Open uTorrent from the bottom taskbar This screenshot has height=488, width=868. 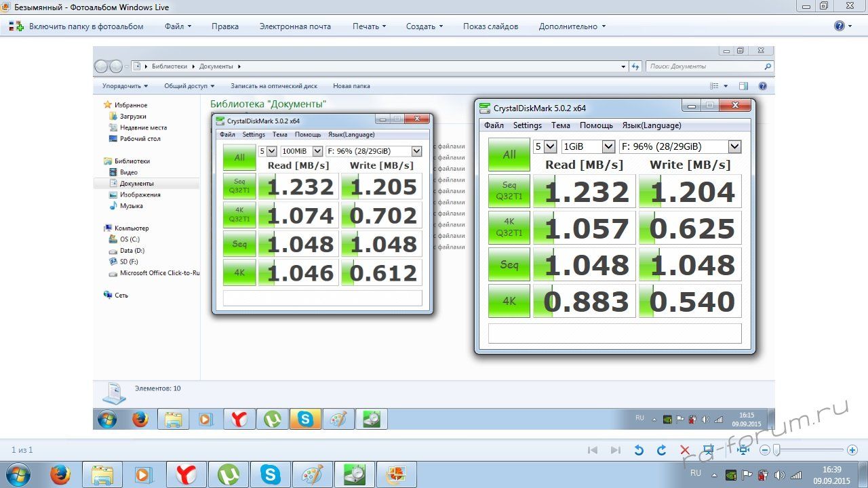point(229,474)
